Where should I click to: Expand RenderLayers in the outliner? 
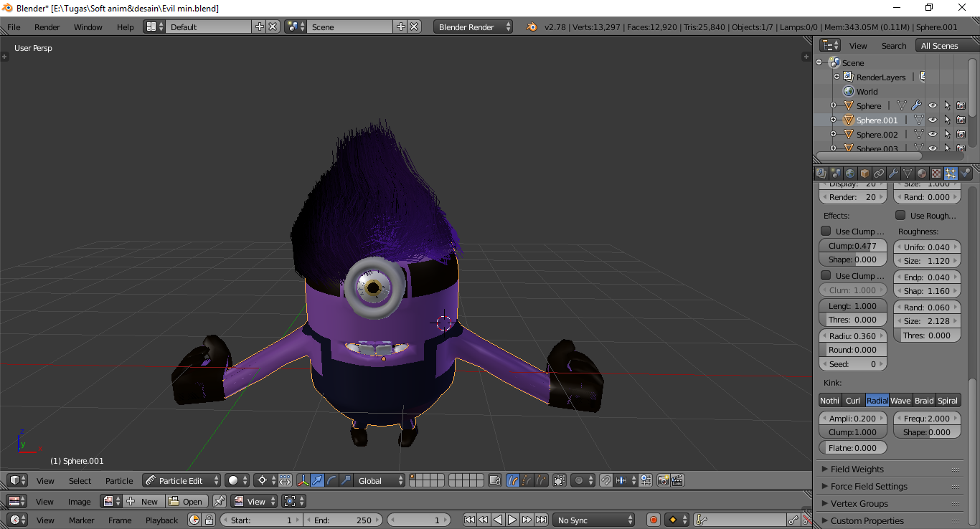click(837, 77)
